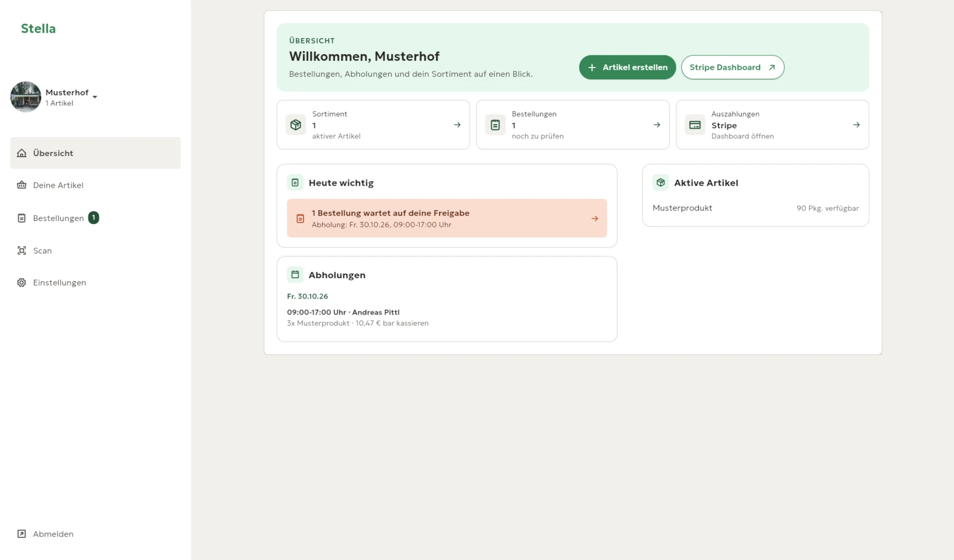Viewport: 954px width, 560px height.
Task: Click the Stella logo
Action: tap(38, 29)
